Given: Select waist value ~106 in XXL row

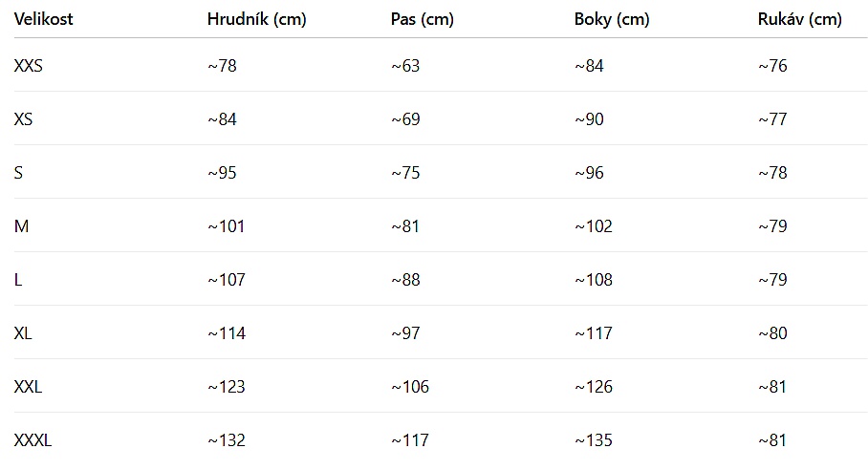Looking at the screenshot, I should coord(410,387).
